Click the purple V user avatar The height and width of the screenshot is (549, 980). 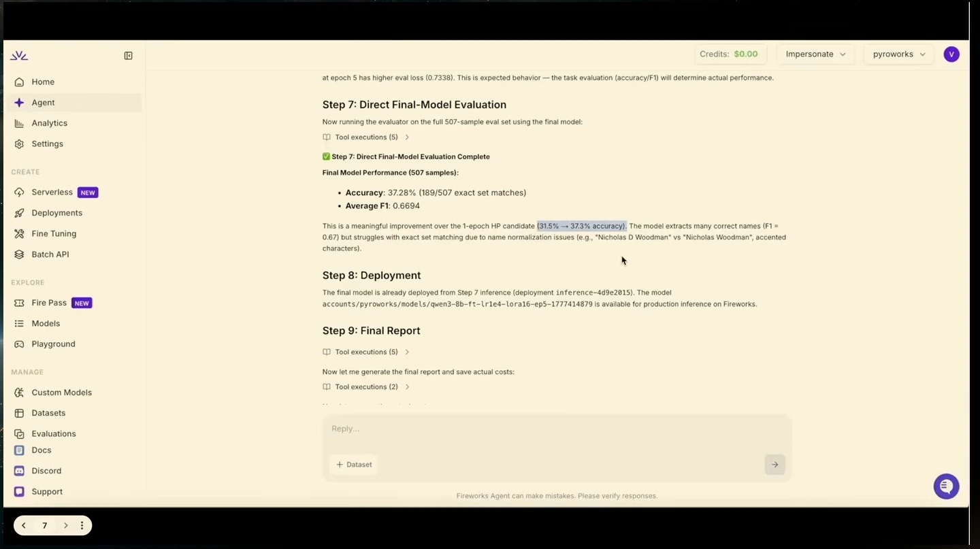pyautogui.click(x=951, y=54)
